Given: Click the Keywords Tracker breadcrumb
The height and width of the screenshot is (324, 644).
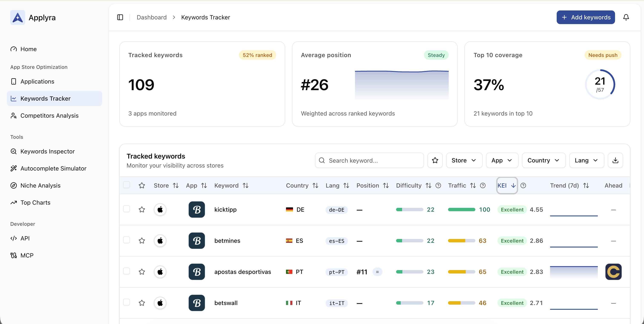Looking at the screenshot, I should tap(206, 17).
